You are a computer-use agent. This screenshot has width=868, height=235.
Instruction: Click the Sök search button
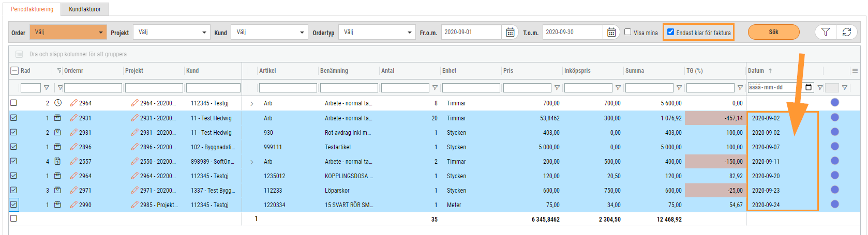(x=773, y=32)
